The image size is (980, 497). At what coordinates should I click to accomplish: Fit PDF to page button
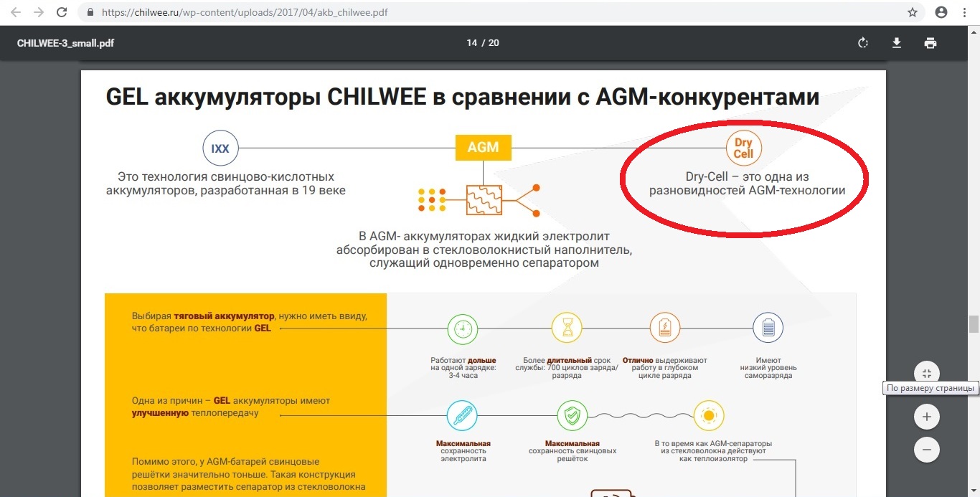pyautogui.click(x=927, y=373)
